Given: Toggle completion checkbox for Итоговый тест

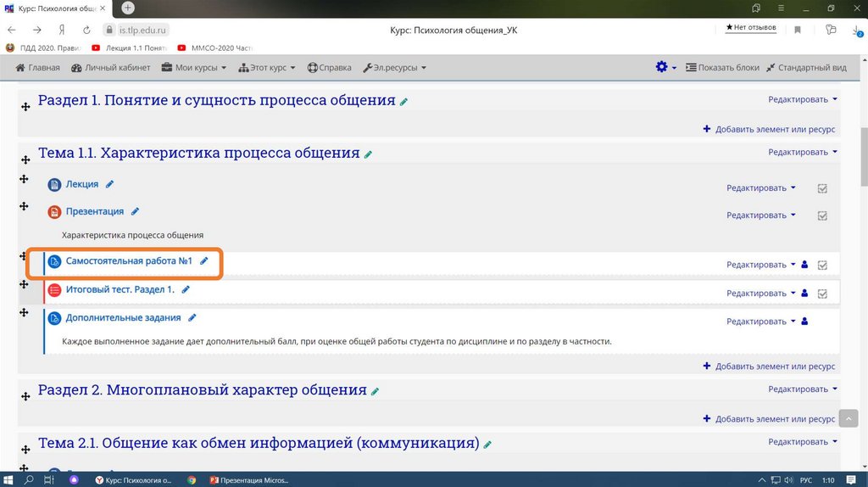Looking at the screenshot, I should [x=821, y=294].
